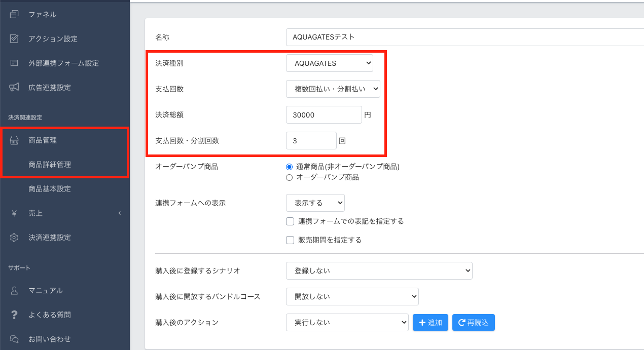Click the yen icon beside 売上

[x=14, y=213]
